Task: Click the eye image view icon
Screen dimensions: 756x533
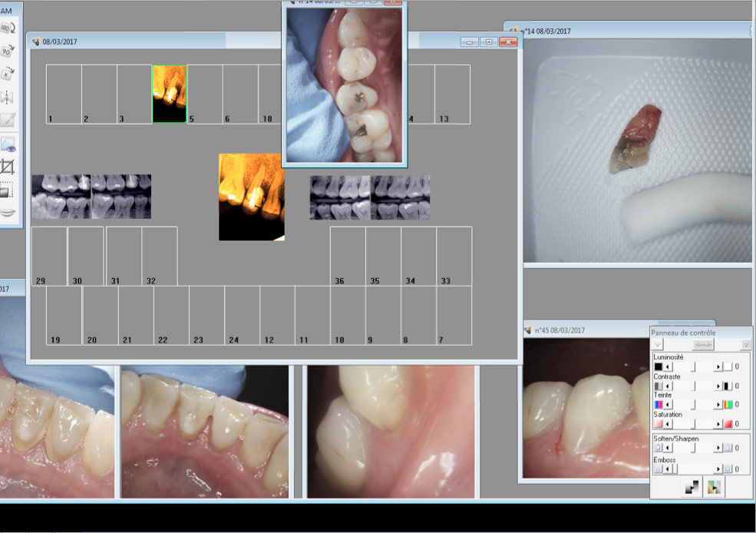Action: [8, 144]
